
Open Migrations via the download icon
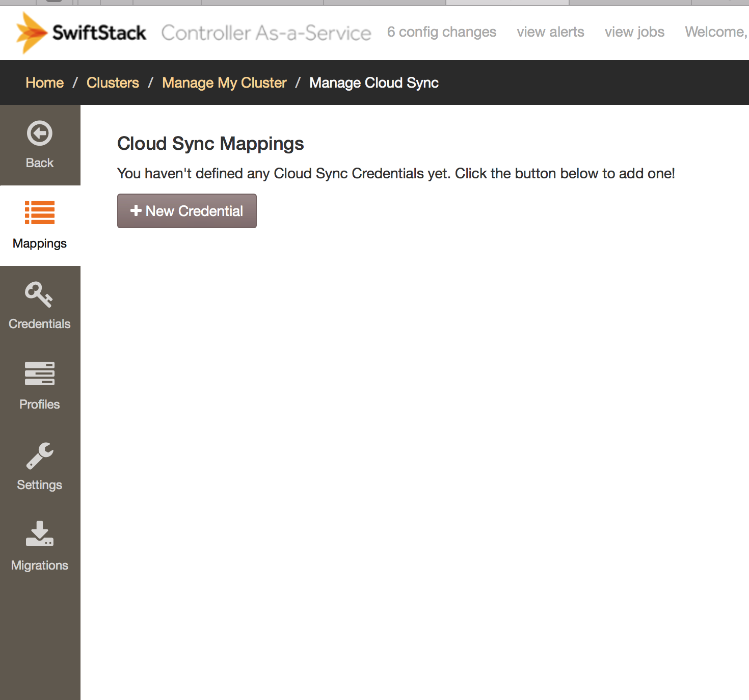coord(40,534)
